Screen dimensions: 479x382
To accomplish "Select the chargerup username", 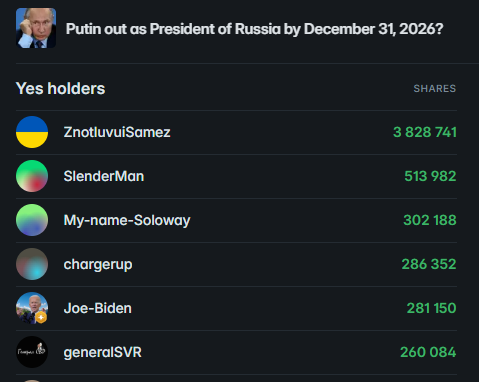I will tap(98, 265).
